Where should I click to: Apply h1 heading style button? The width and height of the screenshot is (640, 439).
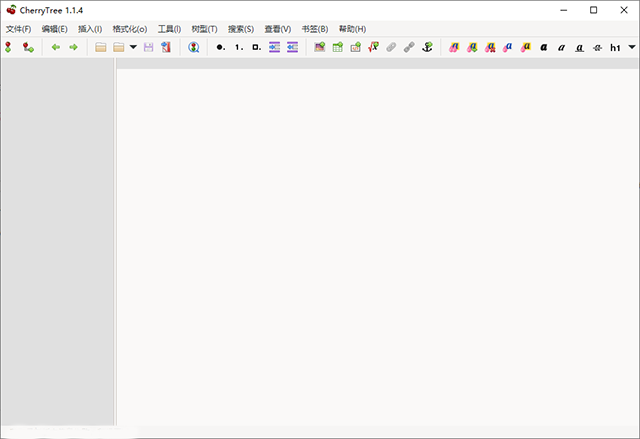pyautogui.click(x=615, y=47)
